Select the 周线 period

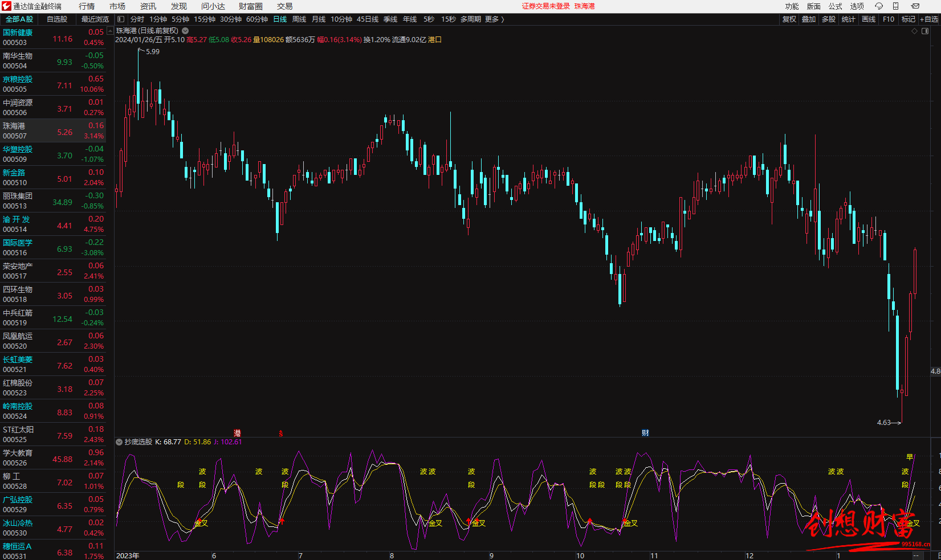click(x=299, y=19)
